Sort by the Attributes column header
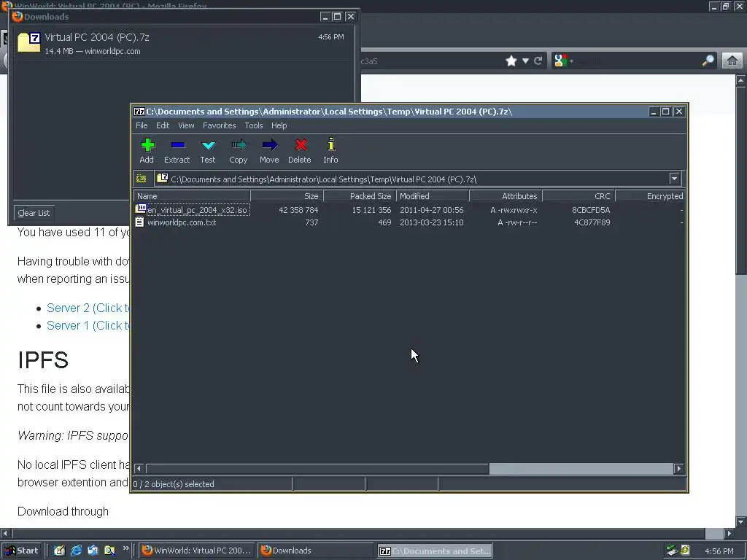747x560 pixels. [x=506, y=195]
